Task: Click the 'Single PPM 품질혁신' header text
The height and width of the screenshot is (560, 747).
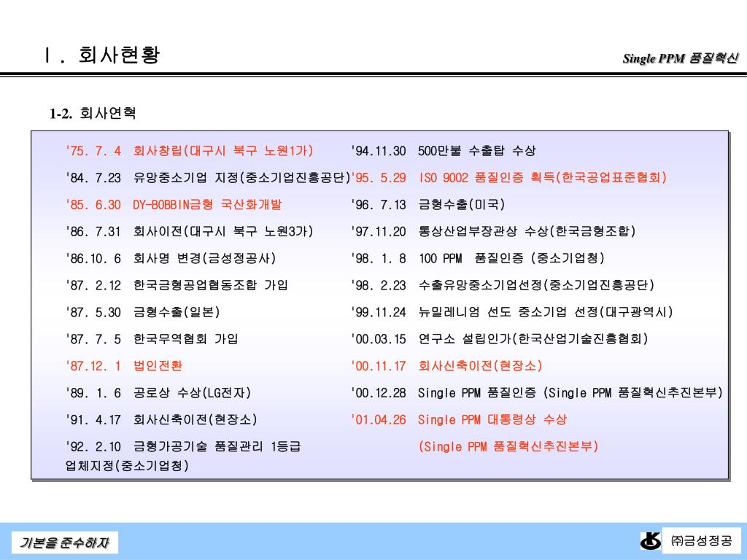Action: (680, 58)
